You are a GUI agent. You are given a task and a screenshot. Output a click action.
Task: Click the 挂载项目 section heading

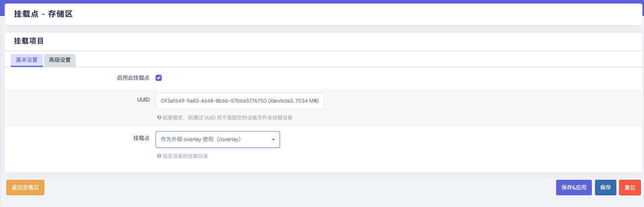click(29, 41)
